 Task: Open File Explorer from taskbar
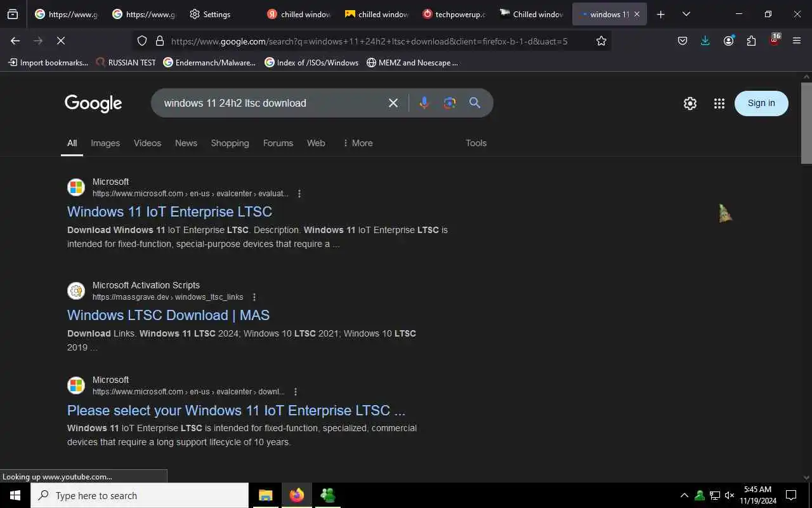pyautogui.click(x=266, y=495)
